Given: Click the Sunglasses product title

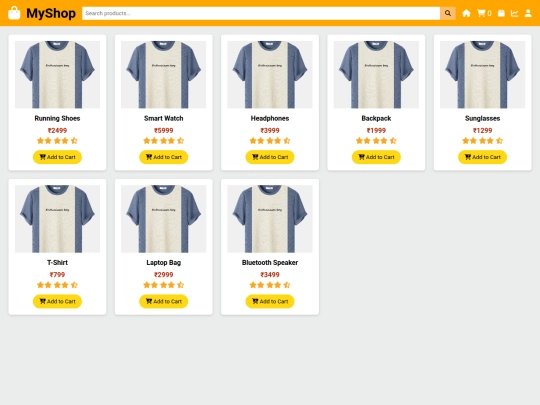Looking at the screenshot, I should pos(482,118).
